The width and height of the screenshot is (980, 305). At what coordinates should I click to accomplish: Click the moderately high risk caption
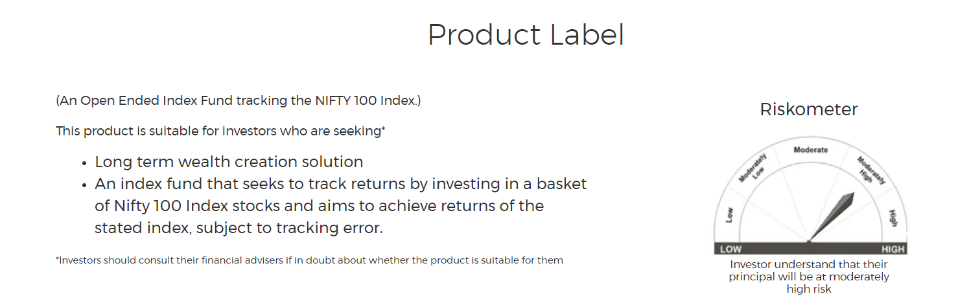coord(809,277)
